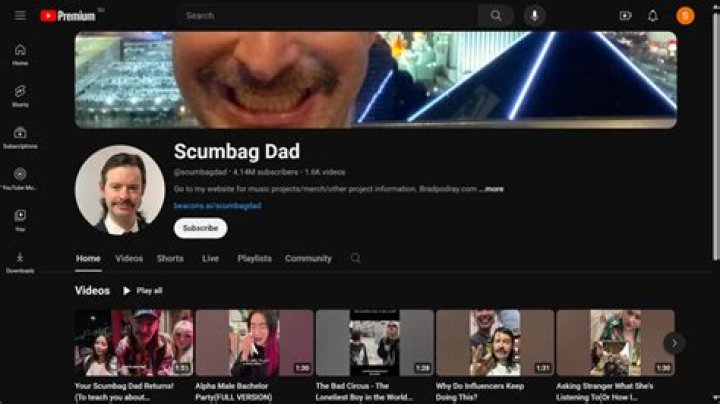The width and height of the screenshot is (720, 404).
Task: Subscribe to Scumbag Dad channel
Action: (x=200, y=228)
